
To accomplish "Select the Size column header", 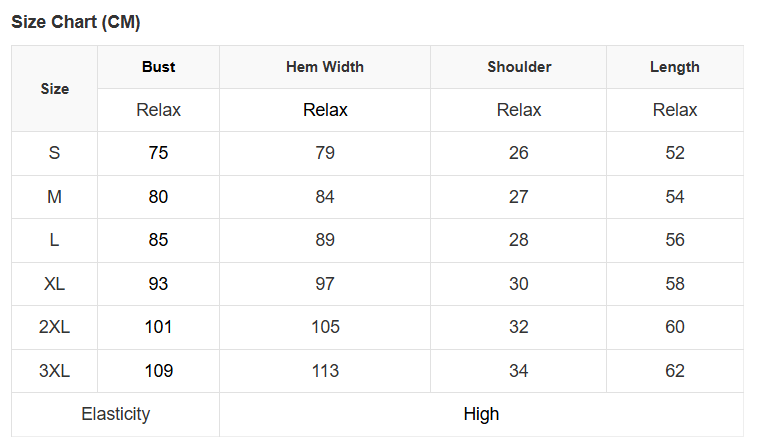I will click(x=55, y=89).
